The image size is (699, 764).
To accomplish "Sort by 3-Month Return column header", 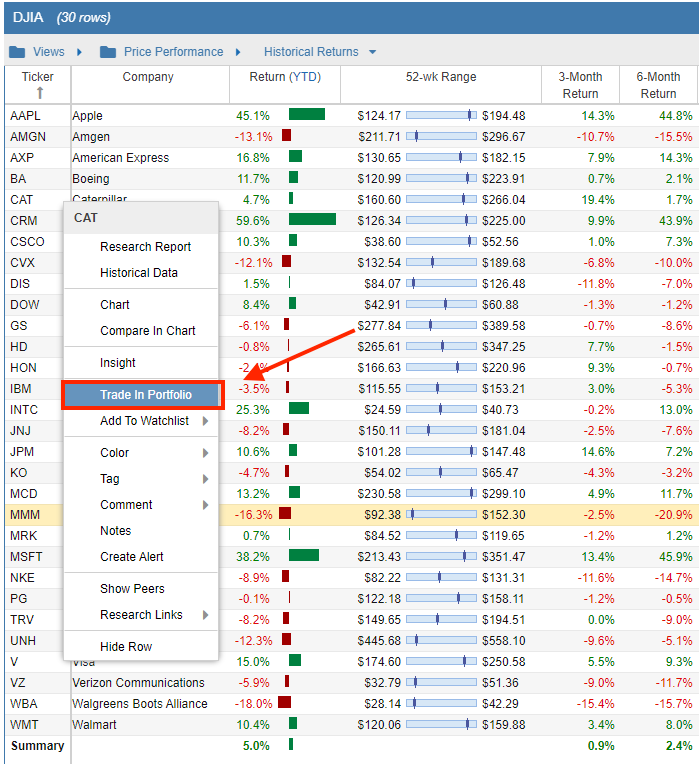I will 580,85.
